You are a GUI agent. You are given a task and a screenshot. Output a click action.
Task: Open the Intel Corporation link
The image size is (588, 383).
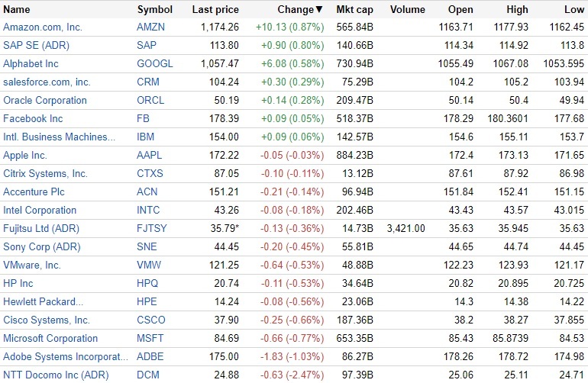pos(40,211)
